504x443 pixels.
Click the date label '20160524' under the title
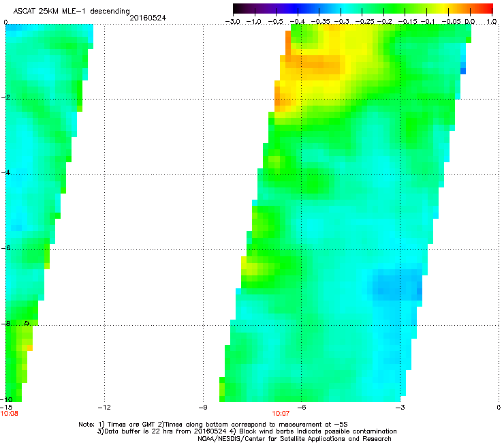(148, 18)
